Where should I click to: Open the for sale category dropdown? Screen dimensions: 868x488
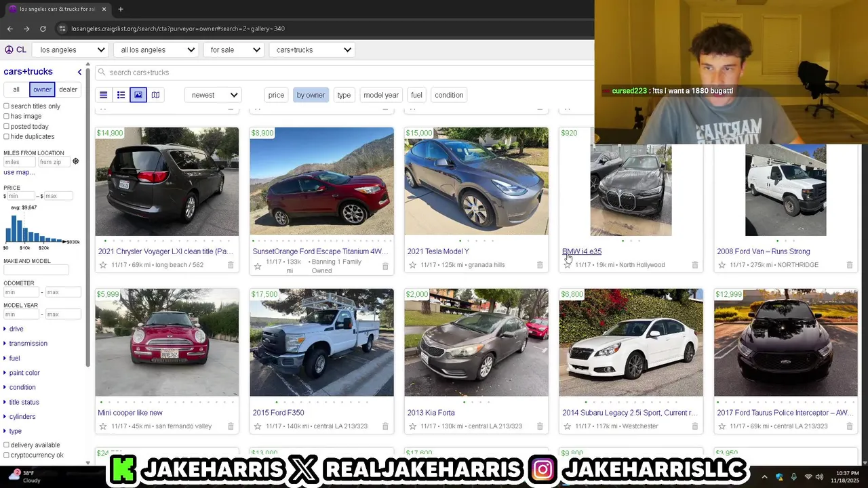[233, 50]
